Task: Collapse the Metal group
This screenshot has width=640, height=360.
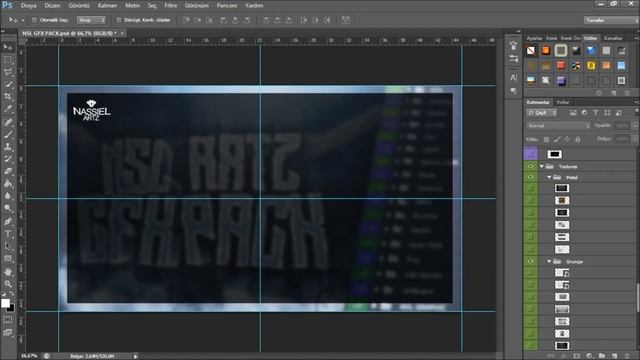Action: click(549, 178)
